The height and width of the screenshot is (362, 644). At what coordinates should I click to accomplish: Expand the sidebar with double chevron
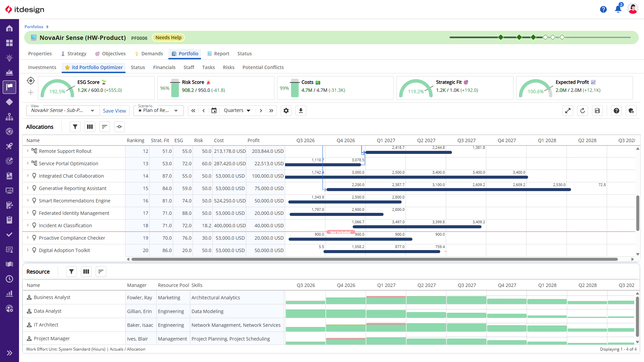(x=9, y=353)
